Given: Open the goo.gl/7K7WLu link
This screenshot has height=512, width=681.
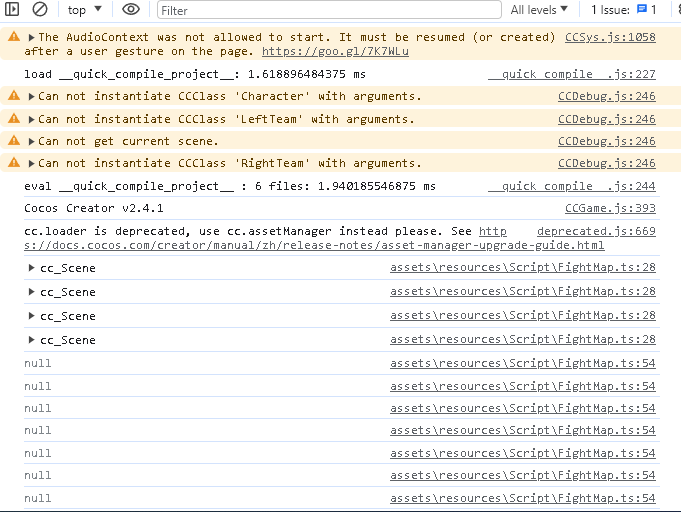Looking at the screenshot, I should pos(335,51).
